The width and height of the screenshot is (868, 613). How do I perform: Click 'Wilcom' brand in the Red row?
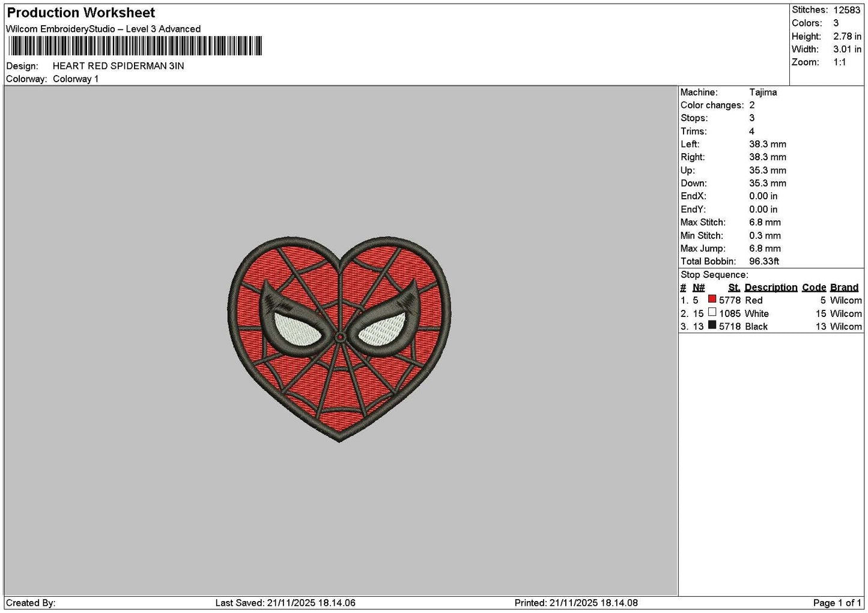click(846, 301)
